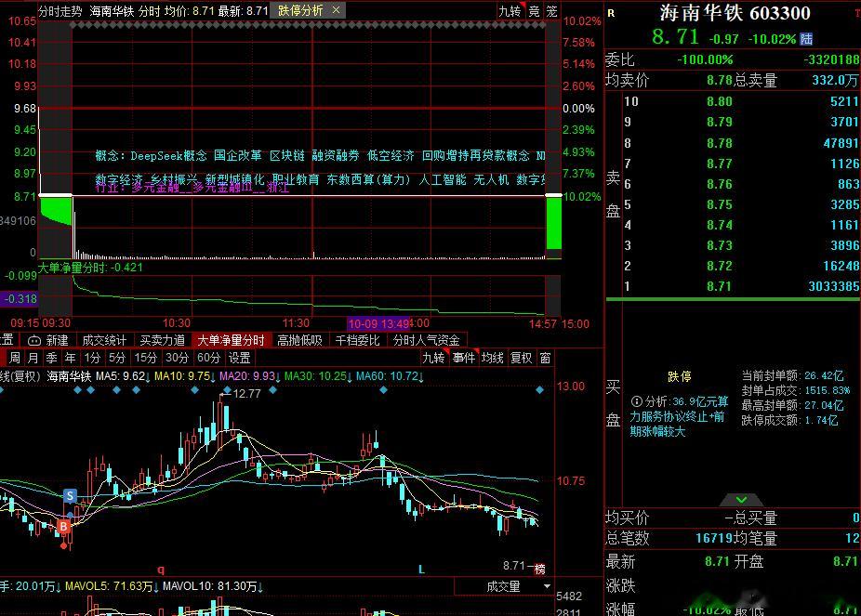This screenshot has width=861, height=616.
Task: Switch to the 成交统计 tab
Action: click(104, 340)
